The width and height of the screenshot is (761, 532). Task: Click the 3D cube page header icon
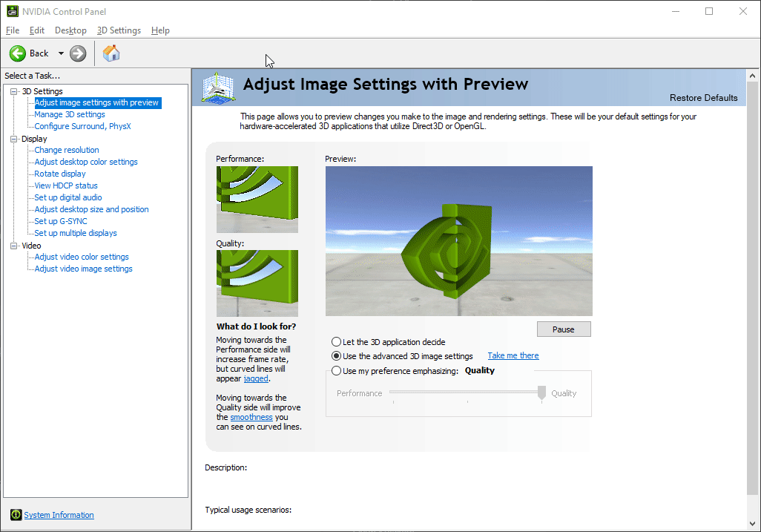(x=218, y=88)
